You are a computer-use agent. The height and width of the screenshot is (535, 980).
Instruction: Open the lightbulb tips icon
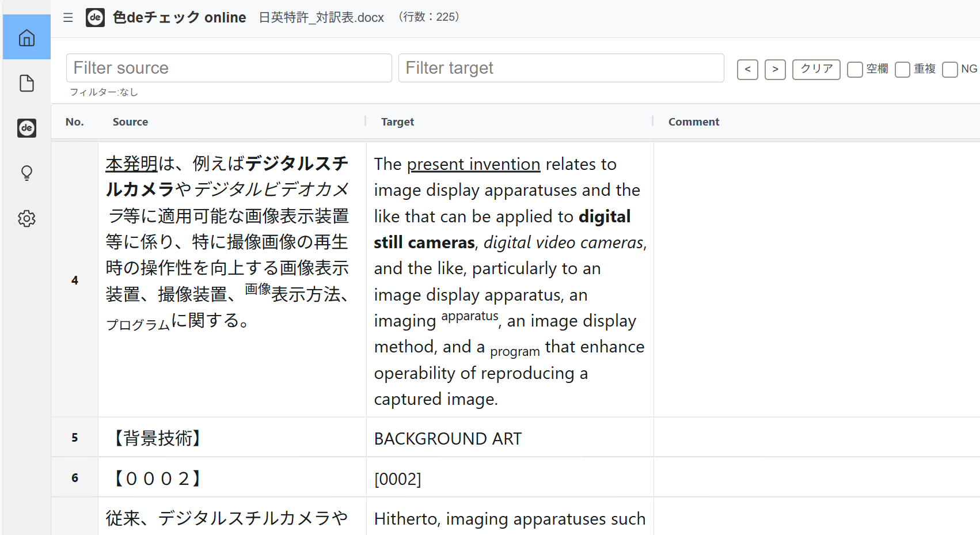(26, 173)
